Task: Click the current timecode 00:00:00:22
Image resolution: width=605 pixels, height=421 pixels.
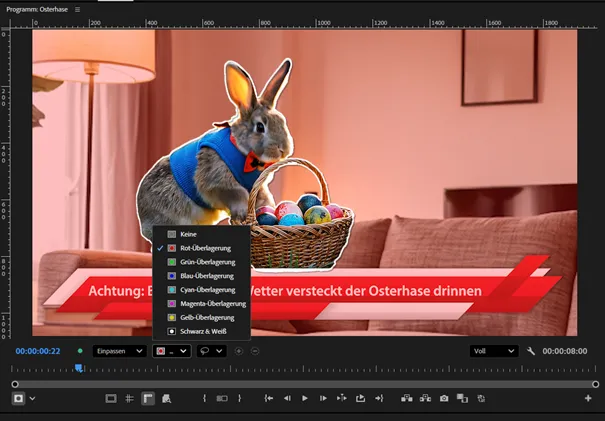Action: [38, 351]
